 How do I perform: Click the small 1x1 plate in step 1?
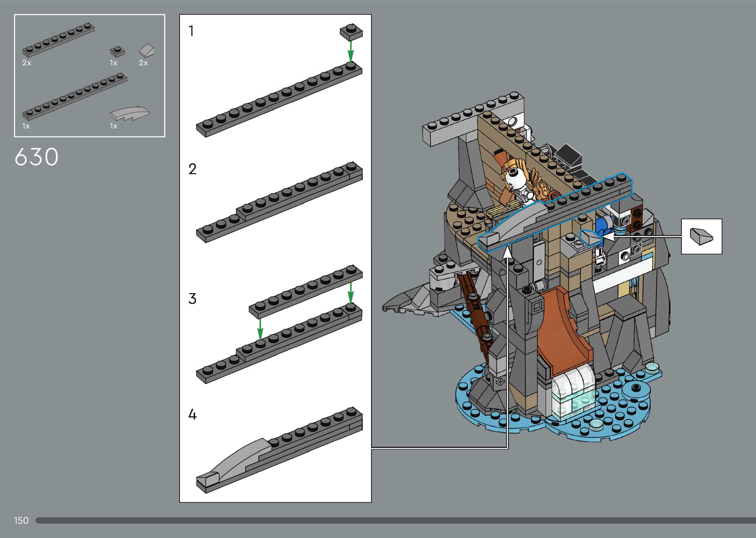pyautogui.click(x=351, y=32)
